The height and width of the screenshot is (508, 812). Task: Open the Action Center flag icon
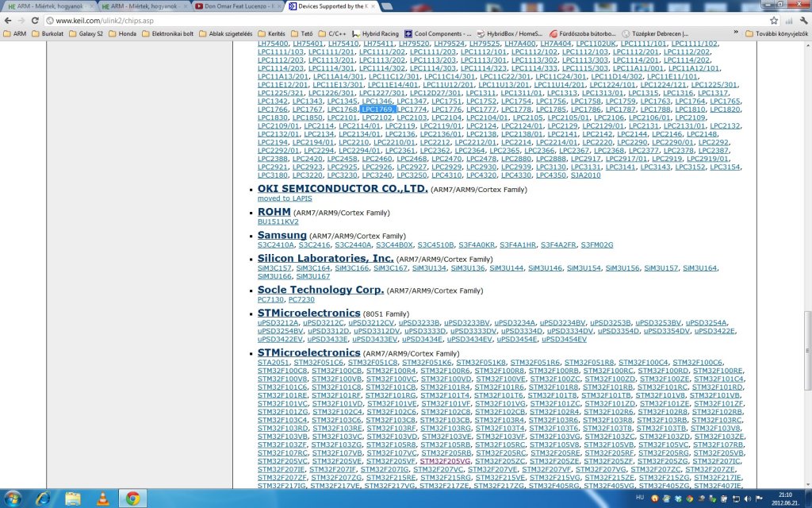pos(759,498)
